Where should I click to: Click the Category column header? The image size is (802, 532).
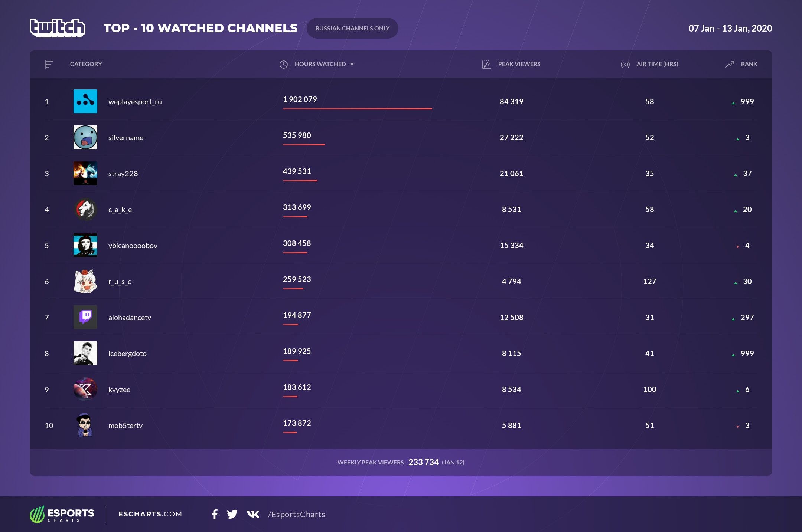[86, 64]
